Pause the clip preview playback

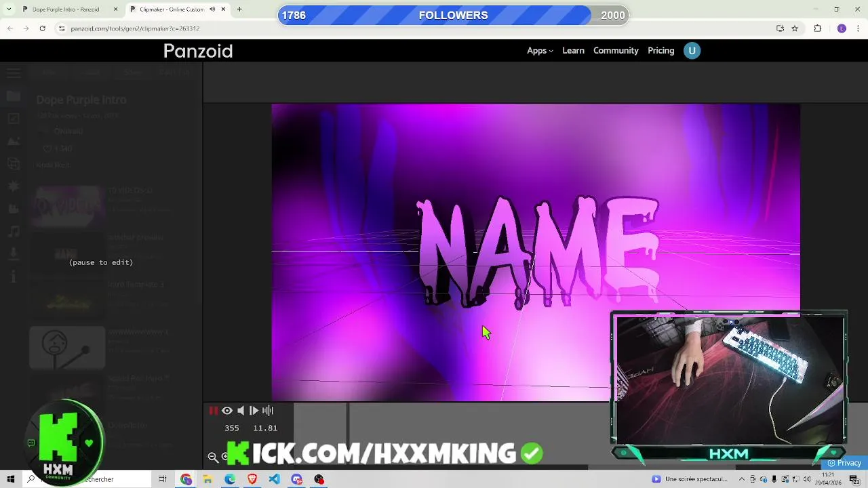coord(213,410)
